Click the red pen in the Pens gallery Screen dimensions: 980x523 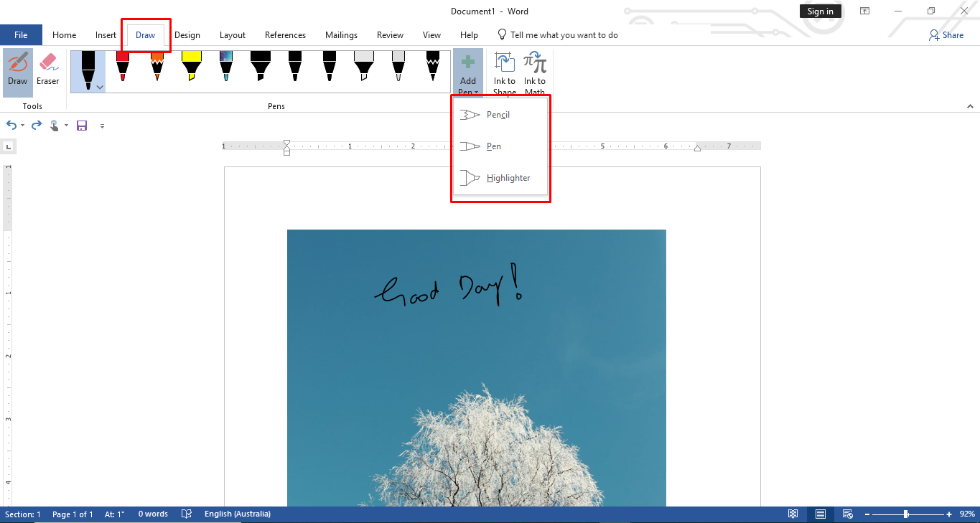(122, 70)
